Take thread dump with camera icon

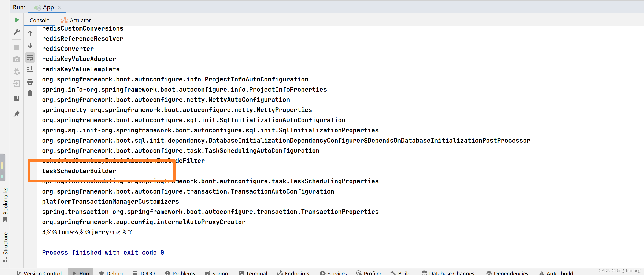[17, 59]
